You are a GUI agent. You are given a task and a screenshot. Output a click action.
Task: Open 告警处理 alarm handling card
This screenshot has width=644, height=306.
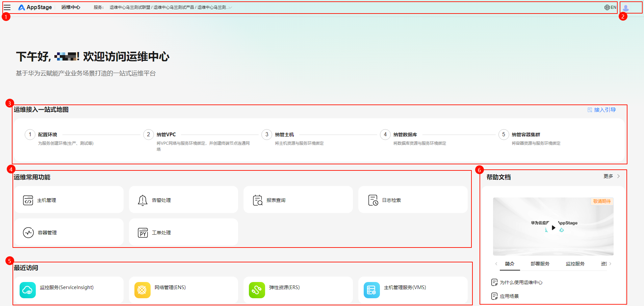point(183,200)
